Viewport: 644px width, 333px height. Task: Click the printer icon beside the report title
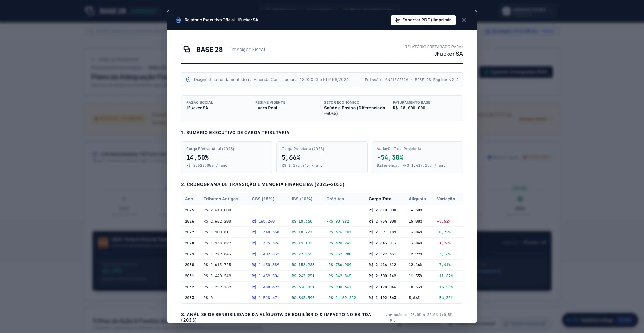point(178,20)
